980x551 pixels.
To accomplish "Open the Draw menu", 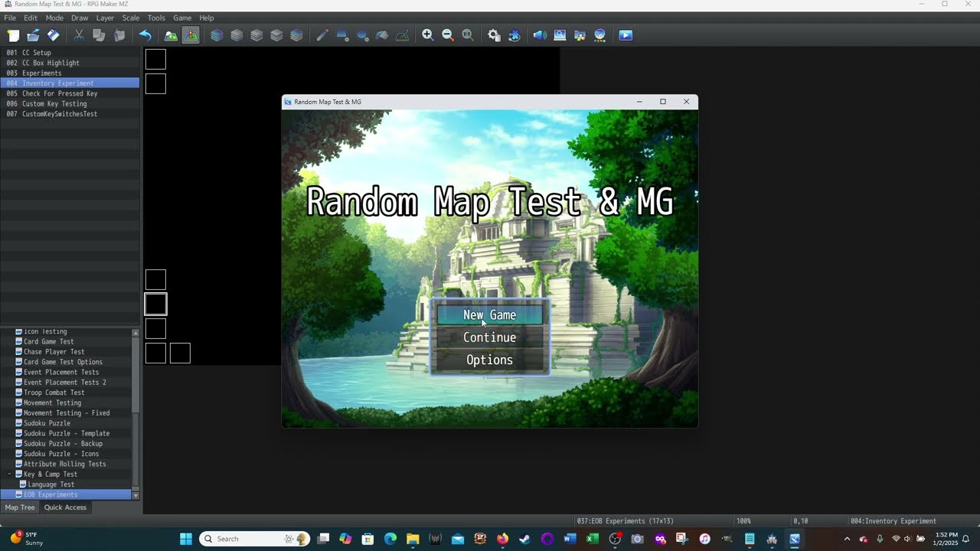I will click(80, 18).
